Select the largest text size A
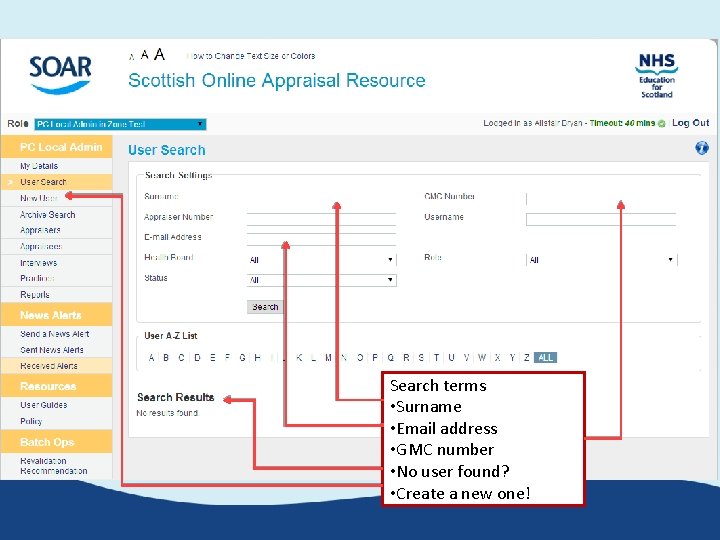 point(159,55)
